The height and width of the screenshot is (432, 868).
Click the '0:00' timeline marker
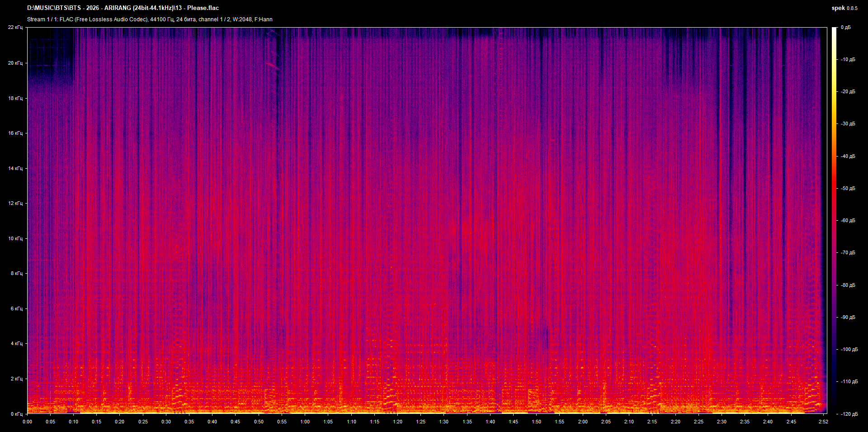28,421
